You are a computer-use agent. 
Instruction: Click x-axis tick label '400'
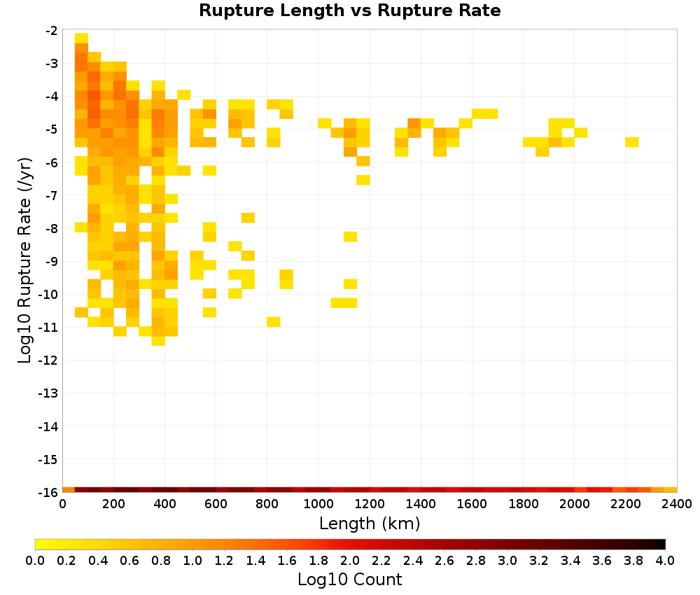pos(164,505)
